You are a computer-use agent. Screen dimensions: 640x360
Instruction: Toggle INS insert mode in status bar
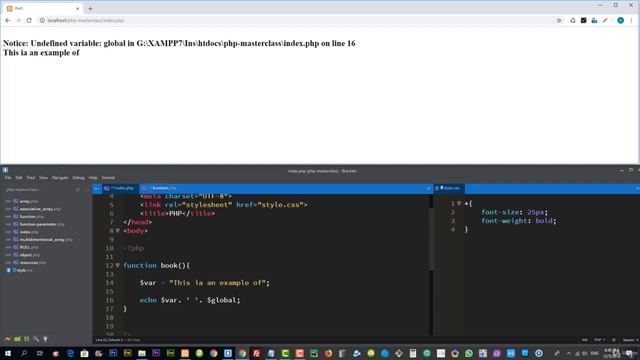[x=584, y=340]
